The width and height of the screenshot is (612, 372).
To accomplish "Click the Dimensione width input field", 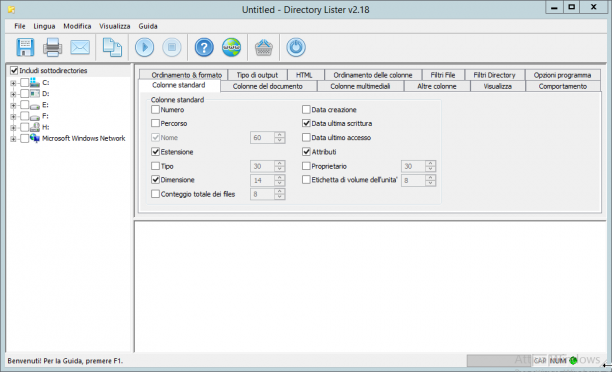I will pos(262,180).
